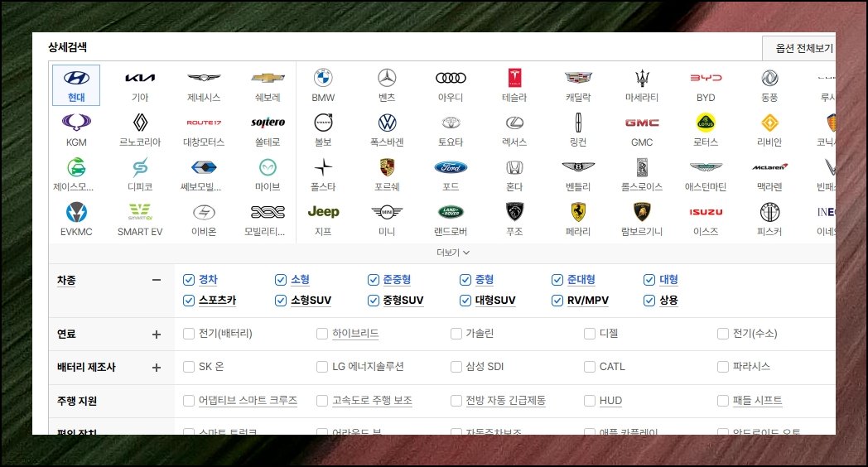868x467 pixels.
Task: Uncheck the RV/MPV checkbox
Action: [x=557, y=301]
